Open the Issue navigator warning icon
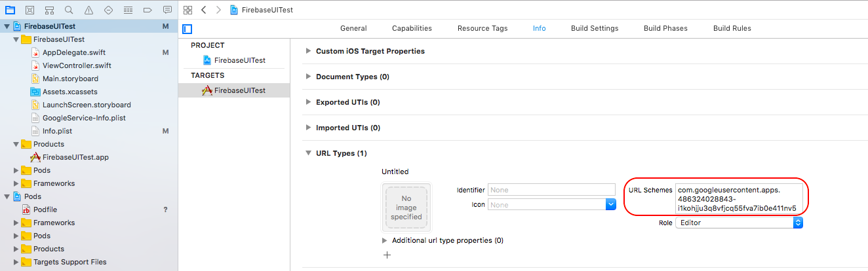Viewport: 868px width, 271px height. tap(89, 10)
